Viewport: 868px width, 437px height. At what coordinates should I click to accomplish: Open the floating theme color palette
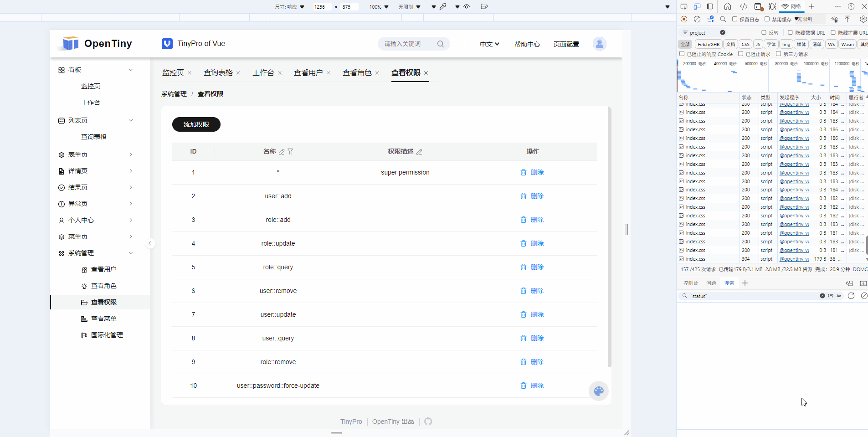point(598,391)
